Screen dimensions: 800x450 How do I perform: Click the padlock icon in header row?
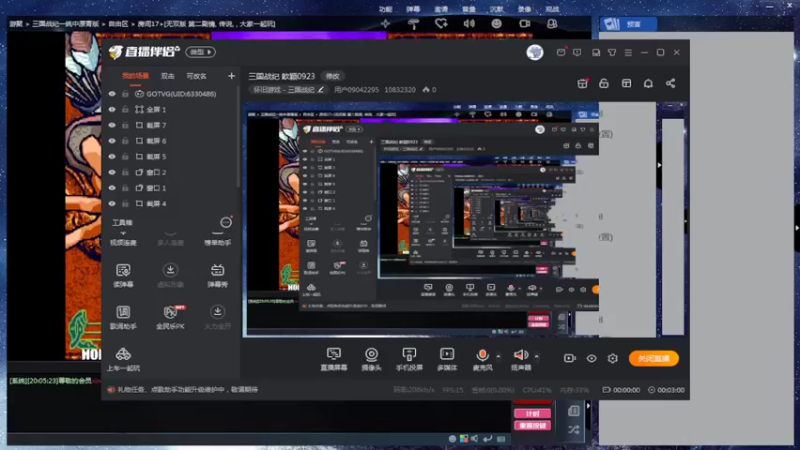pos(604,83)
